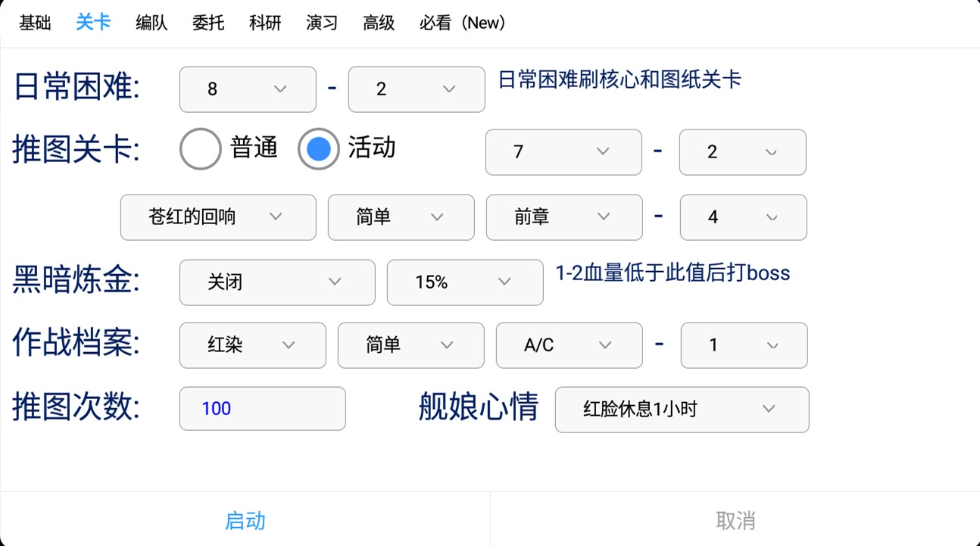The image size is (980, 546).
Task: Open the 日常困难 stage dropdown showing 2
Action: tap(416, 89)
